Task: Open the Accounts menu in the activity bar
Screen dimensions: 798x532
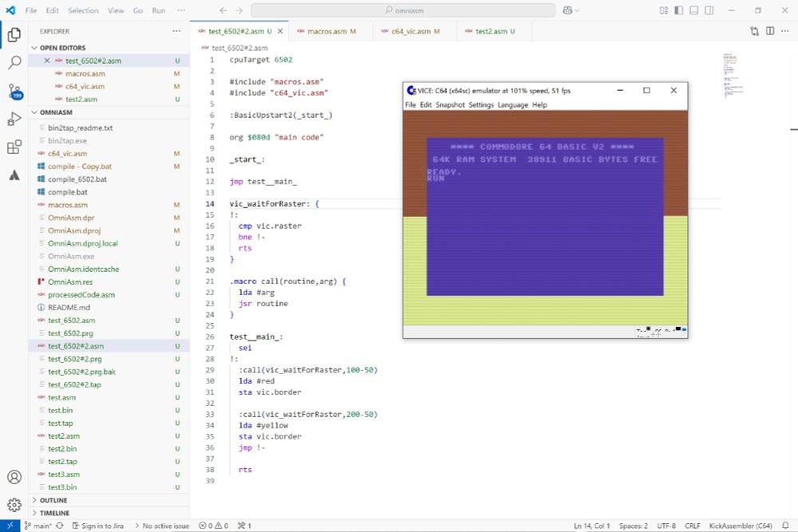Action: pos(14,476)
